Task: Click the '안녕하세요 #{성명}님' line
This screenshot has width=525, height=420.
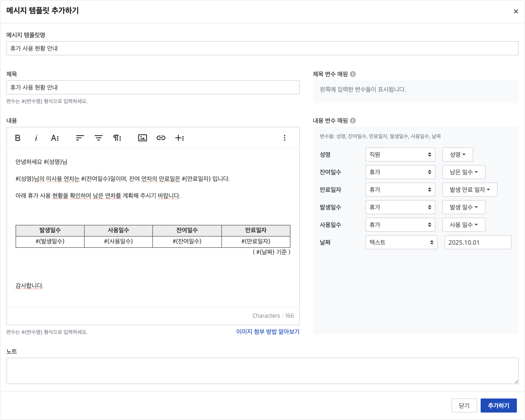Action: (41, 162)
